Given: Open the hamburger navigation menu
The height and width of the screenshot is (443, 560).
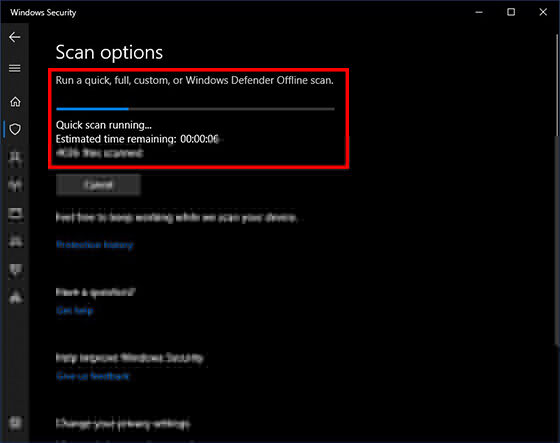Looking at the screenshot, I should coord(15,68).
